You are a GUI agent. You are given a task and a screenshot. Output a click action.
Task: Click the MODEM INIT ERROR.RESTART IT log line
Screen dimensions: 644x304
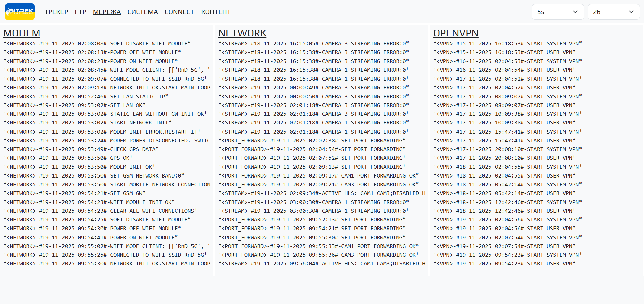pyautogui.click(x=102, y=132)
